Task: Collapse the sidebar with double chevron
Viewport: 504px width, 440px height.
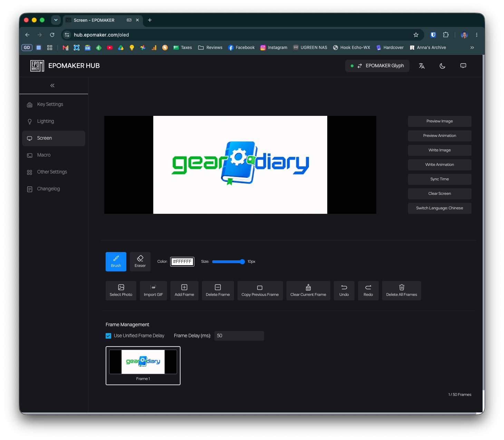Action: [52, 86]
